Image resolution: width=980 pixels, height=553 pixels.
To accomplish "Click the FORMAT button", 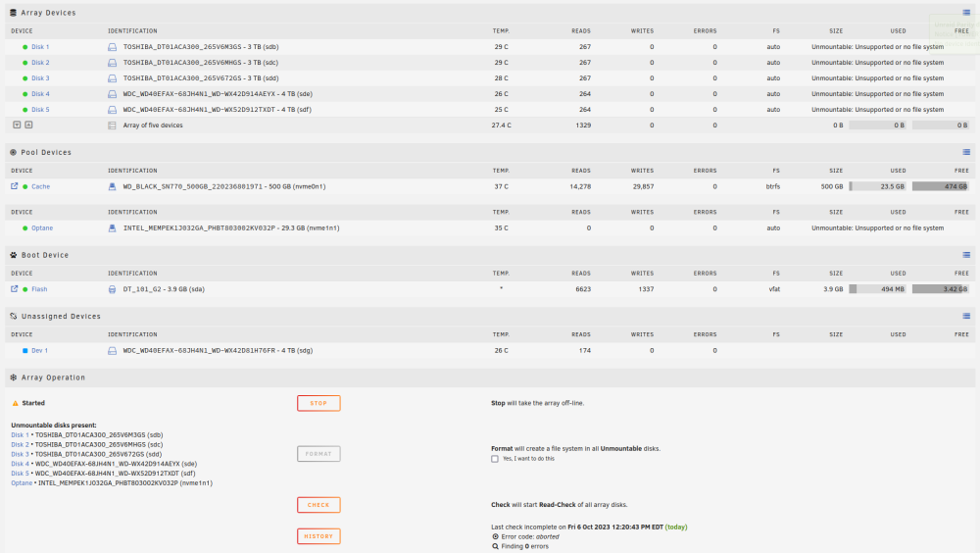I will tap(318, 454).
